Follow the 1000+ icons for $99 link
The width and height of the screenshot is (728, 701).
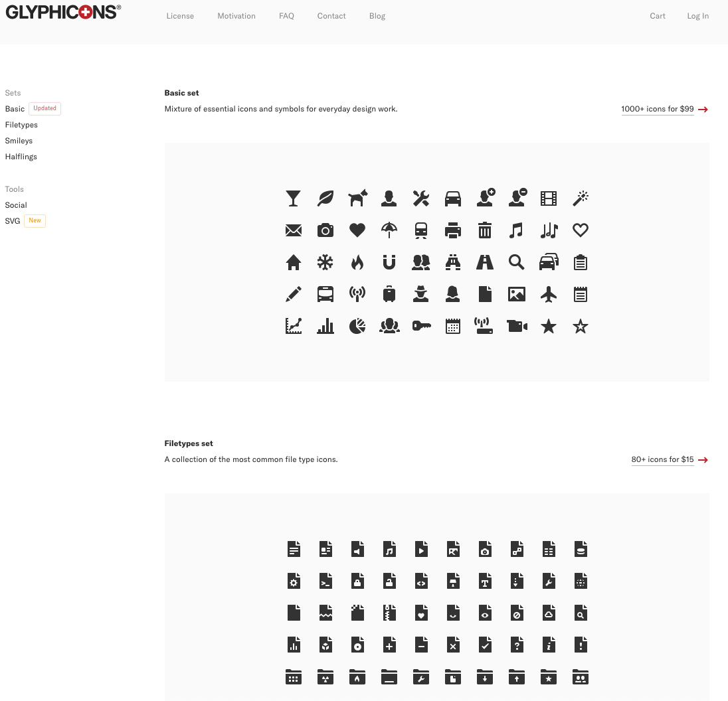(x=657, y=109)
